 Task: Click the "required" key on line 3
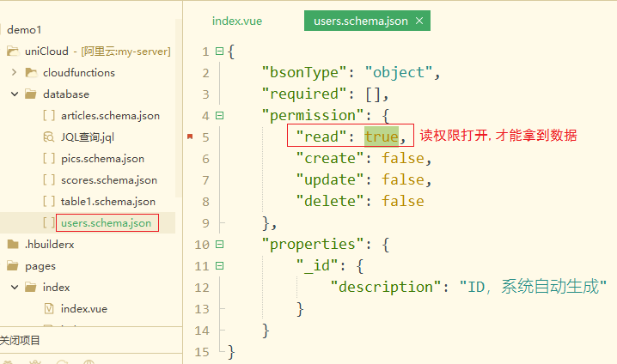[x=304, y=94]
